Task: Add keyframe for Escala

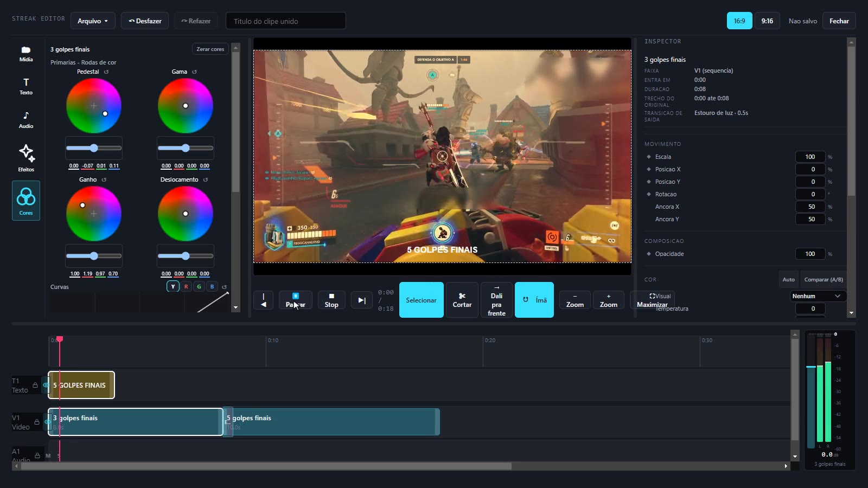Action: [649, 157]
